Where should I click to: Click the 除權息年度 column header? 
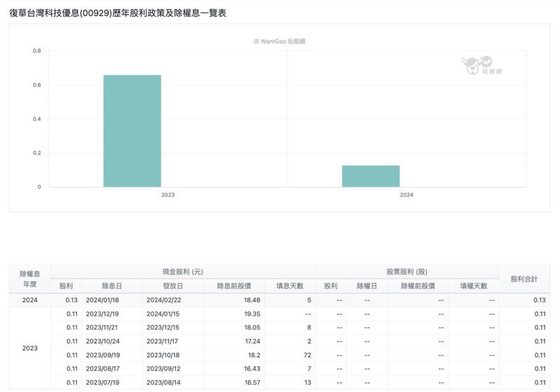(x=30, y=279)
